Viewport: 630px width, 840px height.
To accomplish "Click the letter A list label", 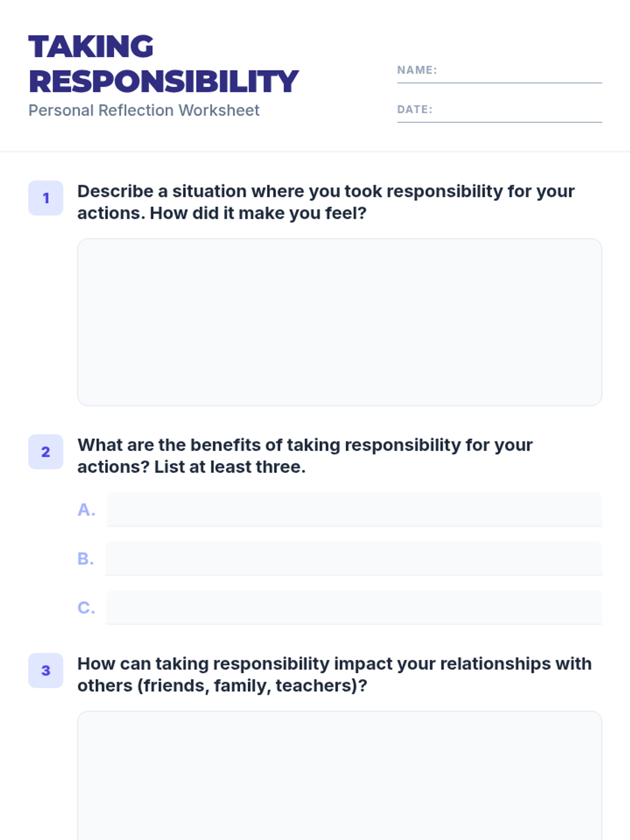I will [x=87, y=510].
